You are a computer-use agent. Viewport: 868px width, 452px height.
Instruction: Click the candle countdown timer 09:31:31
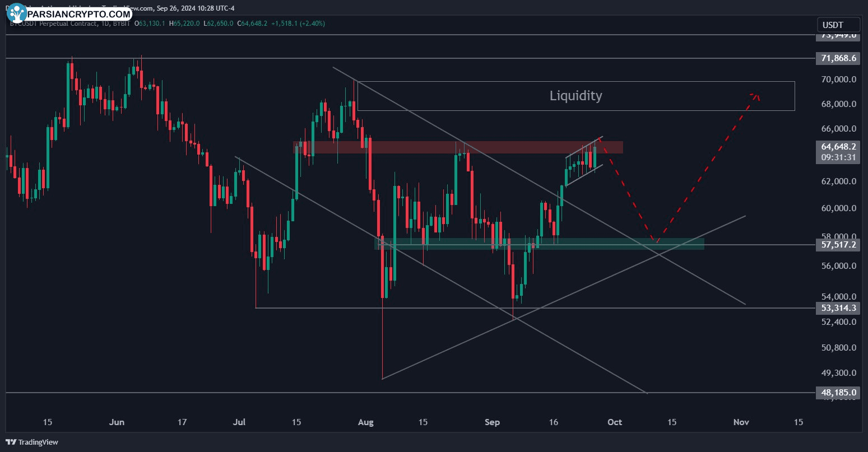click(838, 157)
